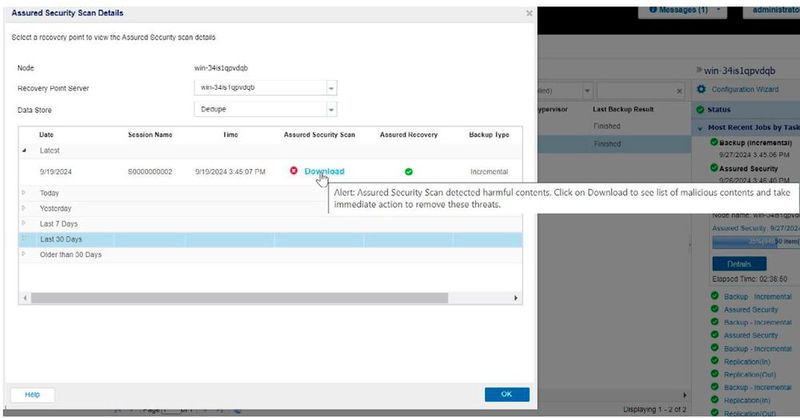Click the Status section header
The height and width of the screenshot is (418, 800).
746,109
